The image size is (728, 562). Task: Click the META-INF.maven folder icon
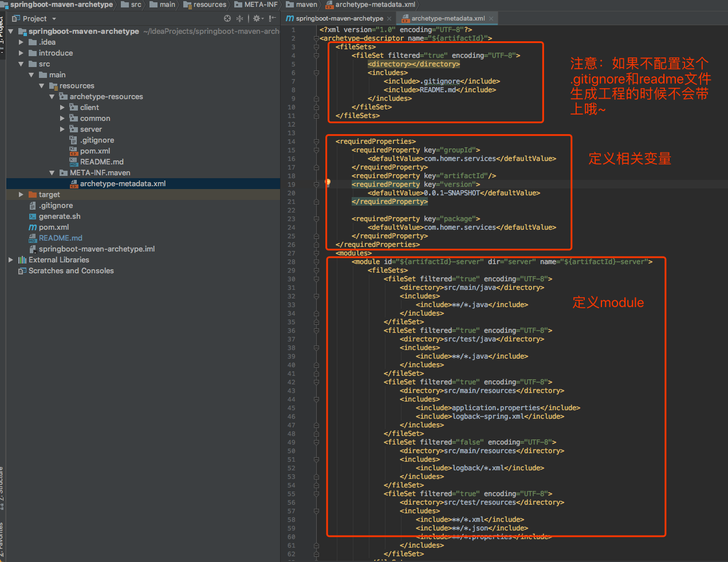64,173
